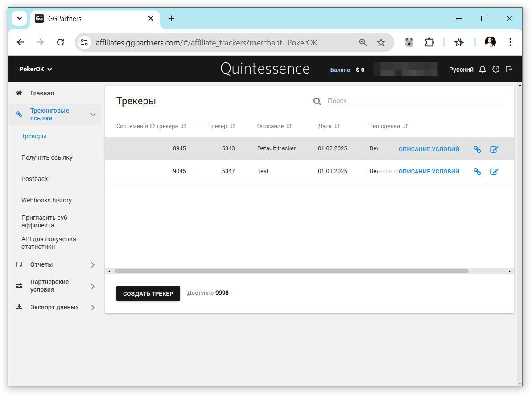Click the logout icon in header

509,70
